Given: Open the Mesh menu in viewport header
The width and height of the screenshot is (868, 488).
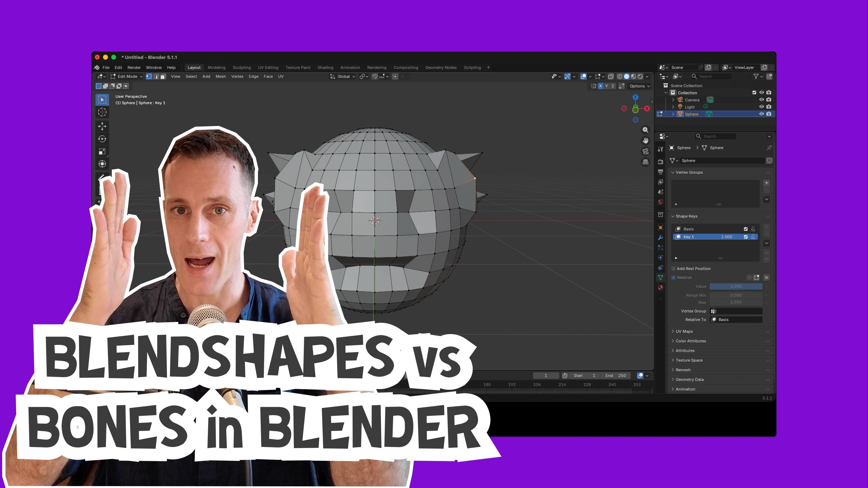Looking at the screenshot, I should click(x=221, y=76).
